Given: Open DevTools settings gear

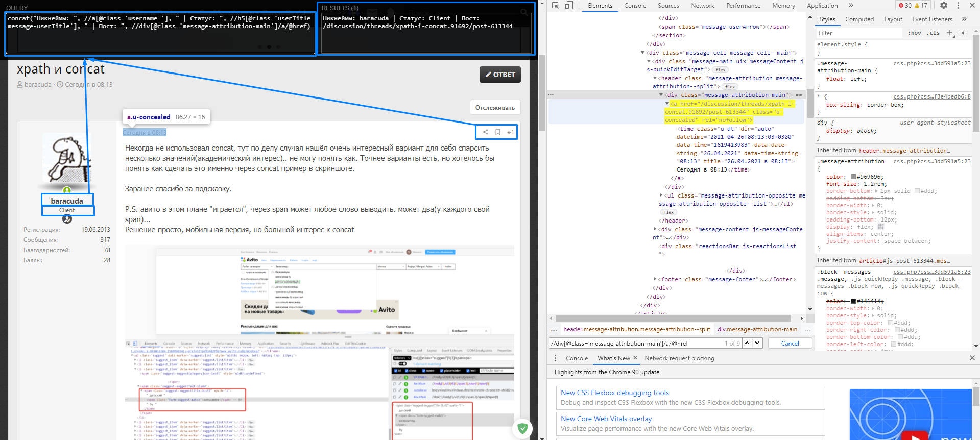Looking at the screenshot, I should tap(944, 6).
